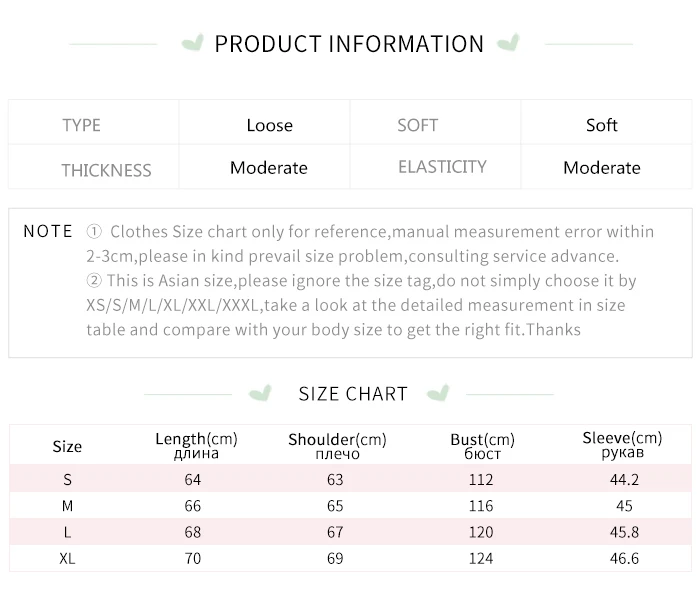Click the Size column header
The width and height of the screenshot is (700, 594).
click(67, 447)
